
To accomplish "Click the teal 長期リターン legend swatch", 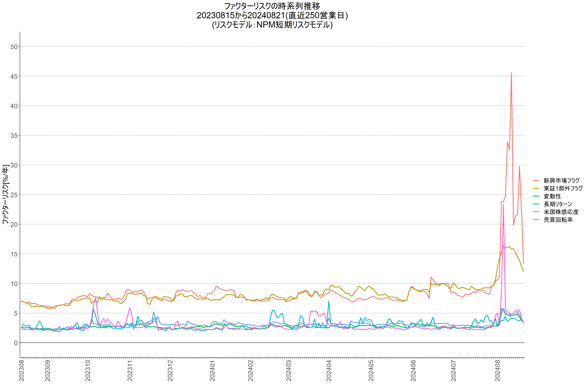I will click(536, 204).
